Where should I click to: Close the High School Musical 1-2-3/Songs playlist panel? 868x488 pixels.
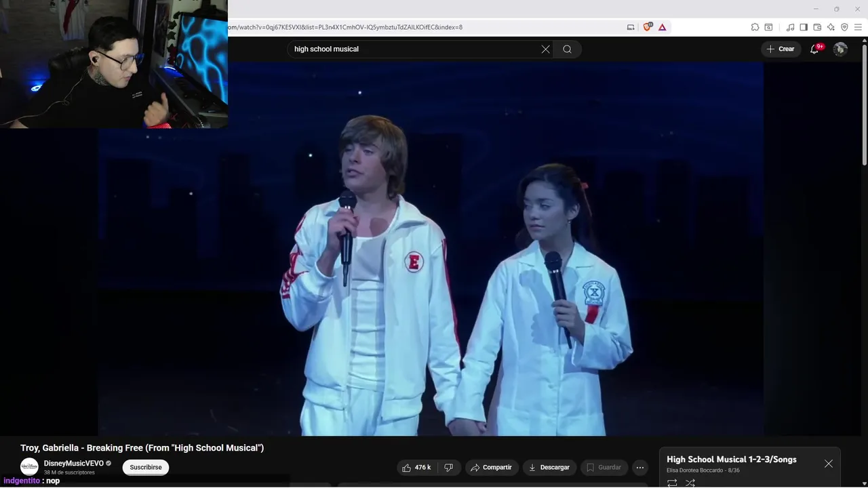point(829,464)
